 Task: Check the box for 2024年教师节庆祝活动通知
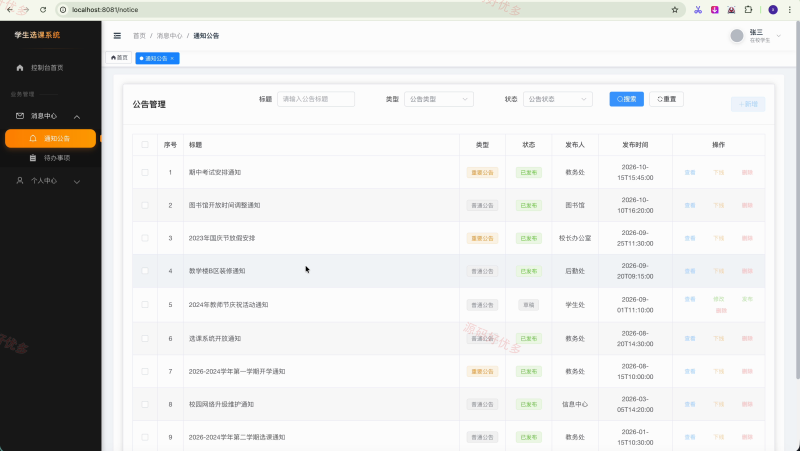[x=145, y=305]
